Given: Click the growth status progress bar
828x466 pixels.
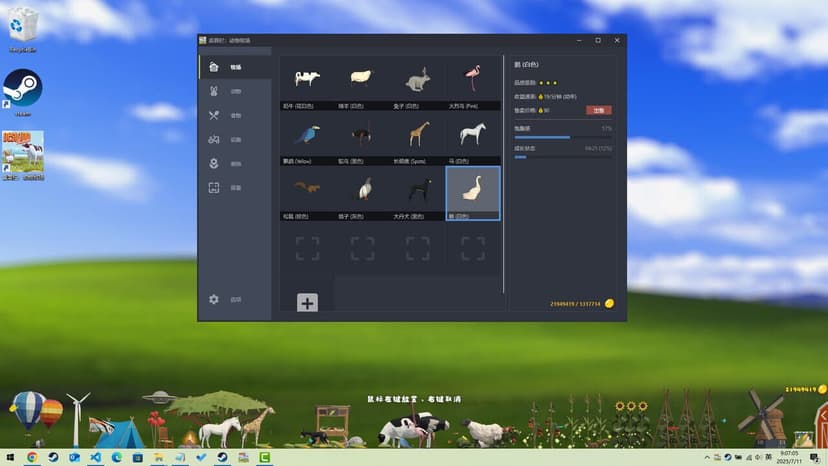Looking at the screenshot, I should click(563, 157).
